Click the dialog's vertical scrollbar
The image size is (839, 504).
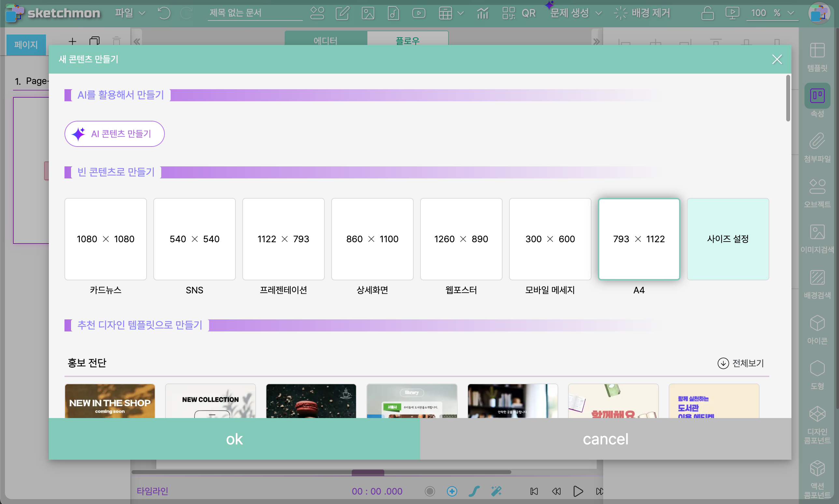point(788,99)
